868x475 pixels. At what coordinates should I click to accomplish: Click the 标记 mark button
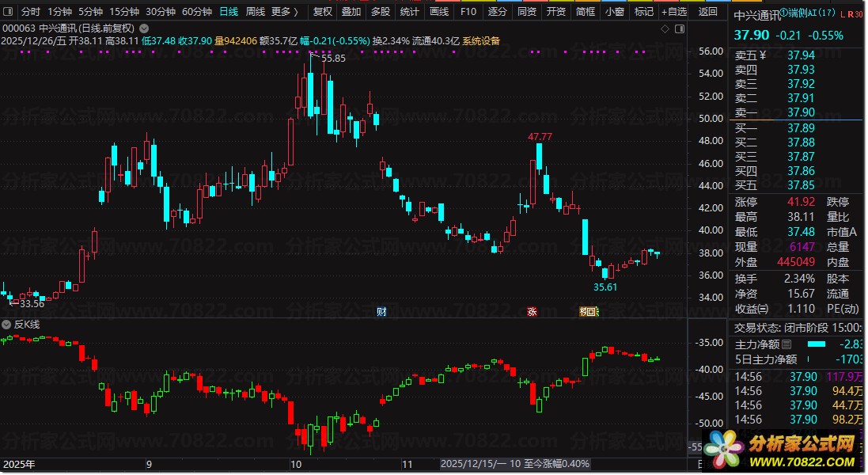pos(644,12)
